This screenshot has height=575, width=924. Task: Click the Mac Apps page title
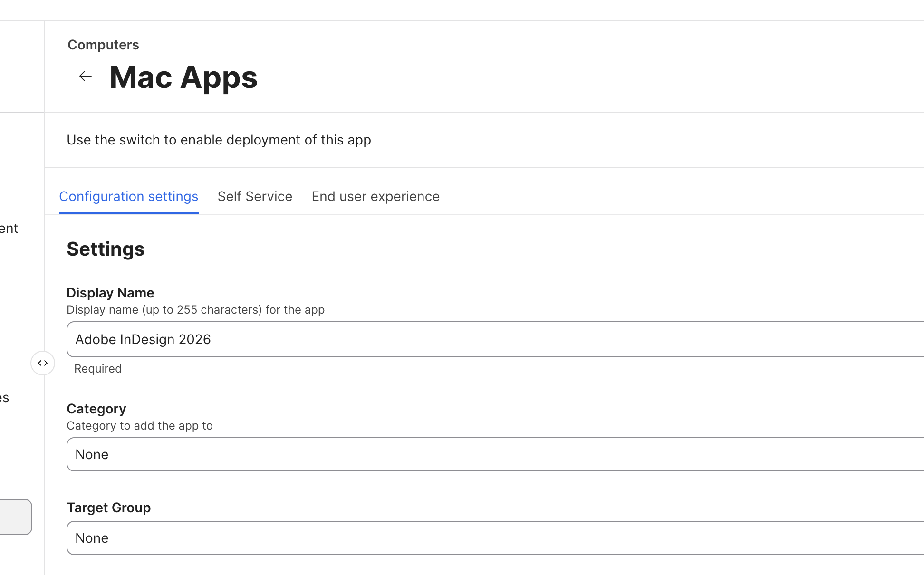[183, 77]
